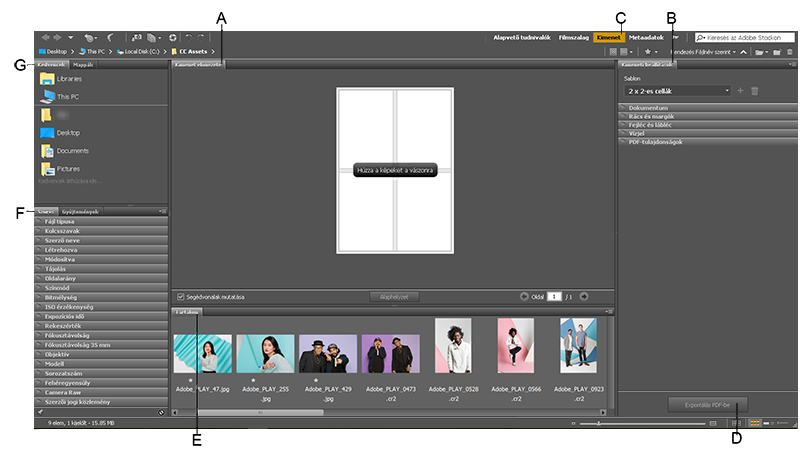Open Documents in favorites
The height and width of the screenshot is (457, 800).
(x=65, y=151)
